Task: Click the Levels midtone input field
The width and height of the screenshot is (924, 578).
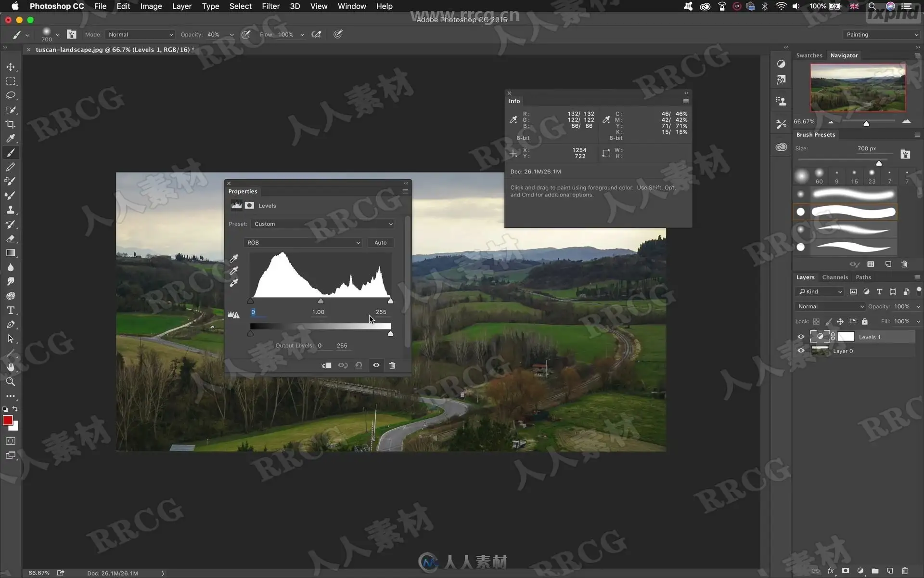Action: pyautogui.click(x=318, y=312)
